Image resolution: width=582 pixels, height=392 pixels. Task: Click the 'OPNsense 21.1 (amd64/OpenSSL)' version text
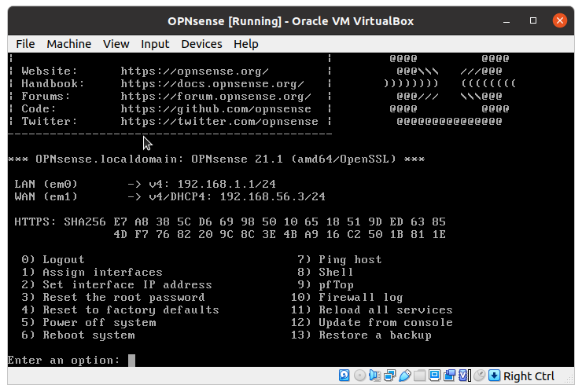(x=293, y=159)
